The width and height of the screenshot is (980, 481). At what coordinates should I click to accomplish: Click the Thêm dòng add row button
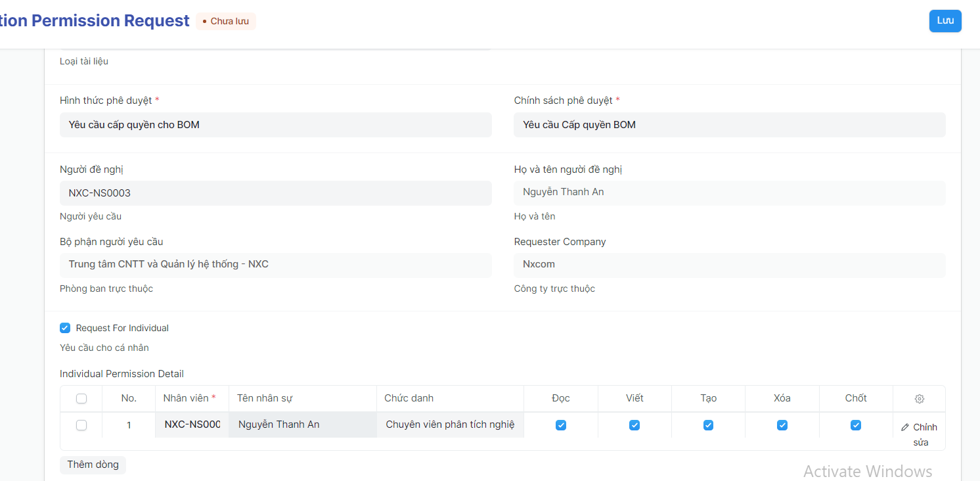(x=93, y=465)
